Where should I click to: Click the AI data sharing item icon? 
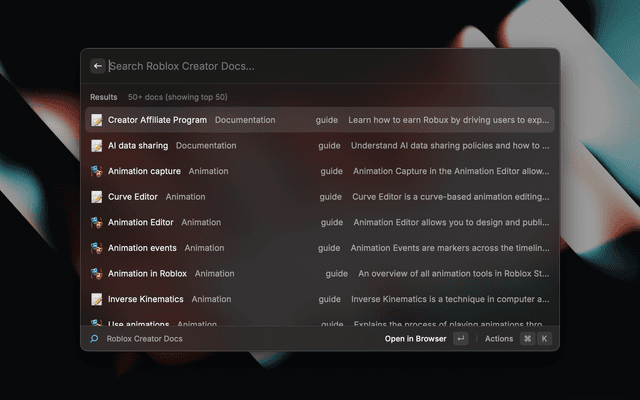(97, 146)
